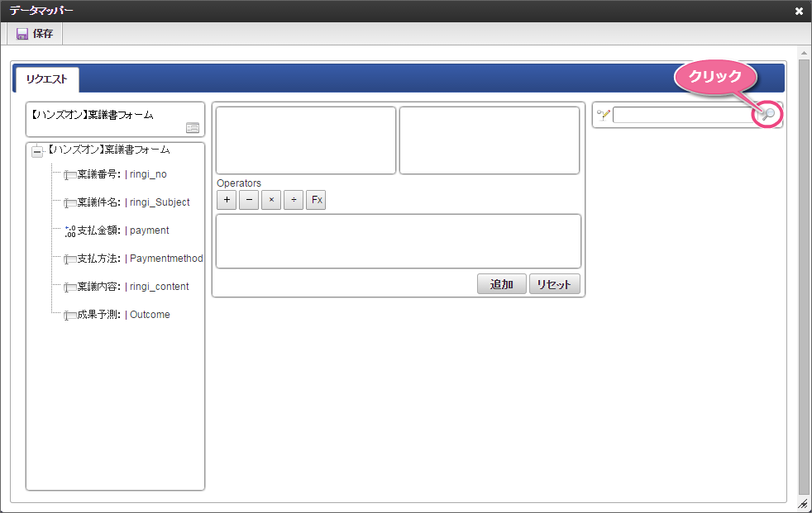Click the text field icon for ringi_content
Viewport: 812px width, 513px height.
[x=70, y=287]
